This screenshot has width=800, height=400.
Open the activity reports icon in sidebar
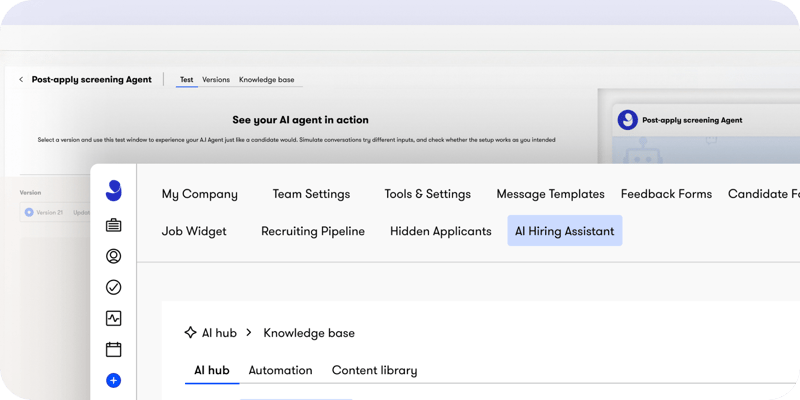point(113,318)
